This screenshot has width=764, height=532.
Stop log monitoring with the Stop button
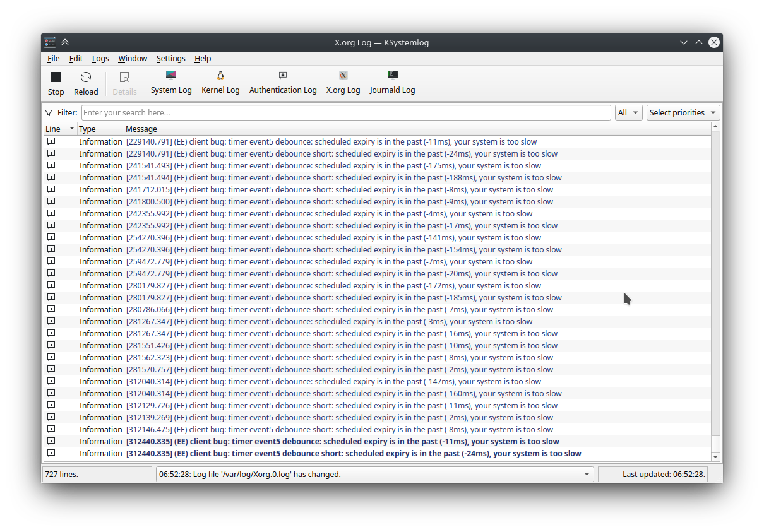(56, 84)
